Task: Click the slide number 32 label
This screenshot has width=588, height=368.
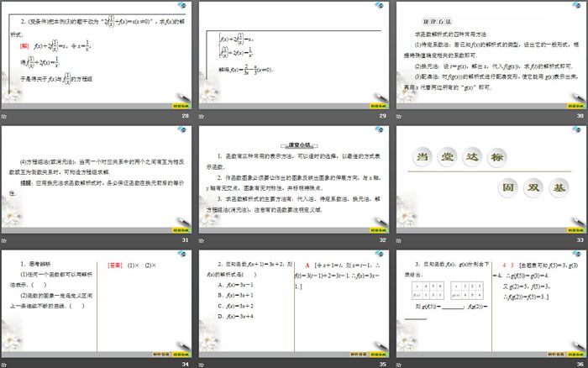Action: [x=382, y=240]
